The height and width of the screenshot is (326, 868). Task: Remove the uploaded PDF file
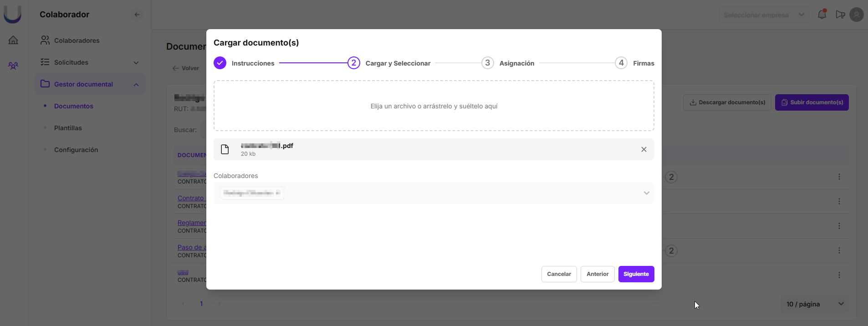pos(643,149)
